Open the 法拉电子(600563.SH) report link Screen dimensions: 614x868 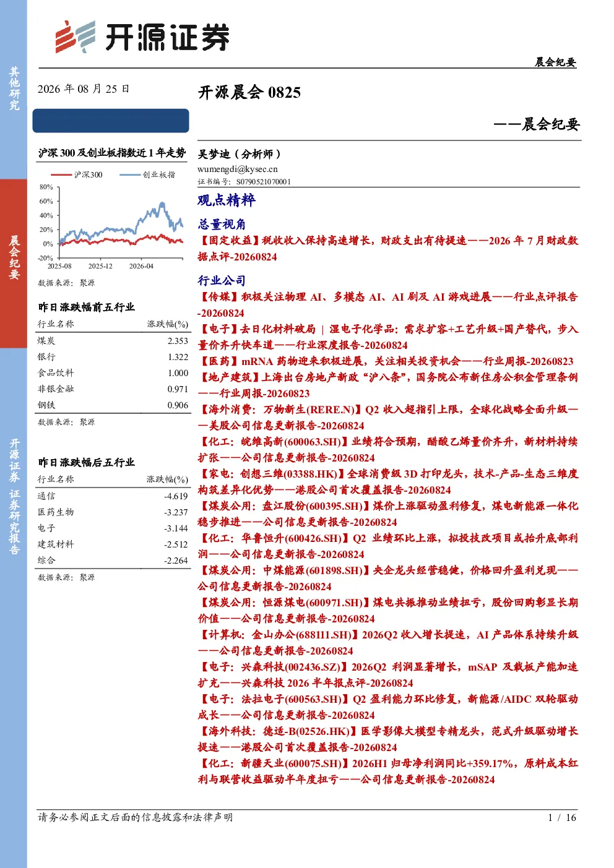click(x=388, y=707)
